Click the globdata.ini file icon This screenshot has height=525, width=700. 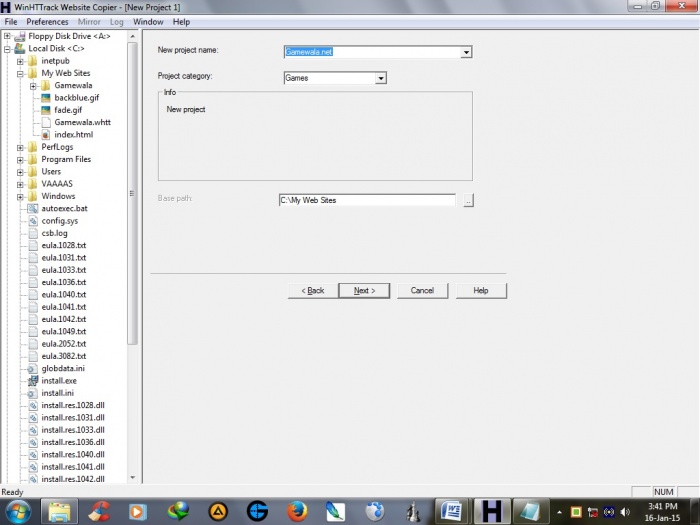click(x=33, y=368)
